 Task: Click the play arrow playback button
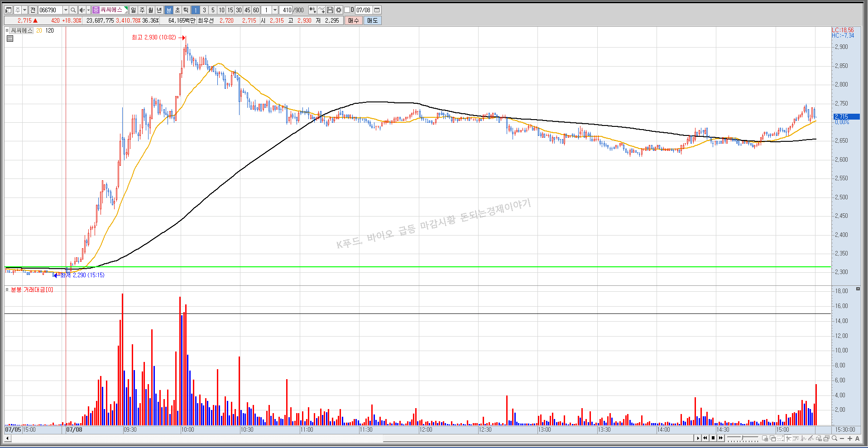[698, 438]
